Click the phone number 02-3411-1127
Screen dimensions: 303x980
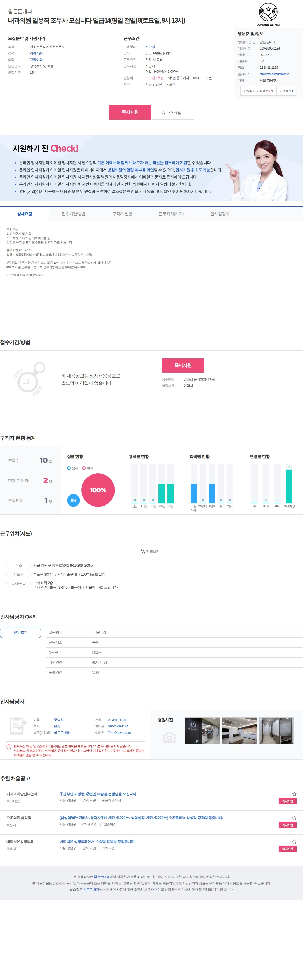(x=117, y=720)
